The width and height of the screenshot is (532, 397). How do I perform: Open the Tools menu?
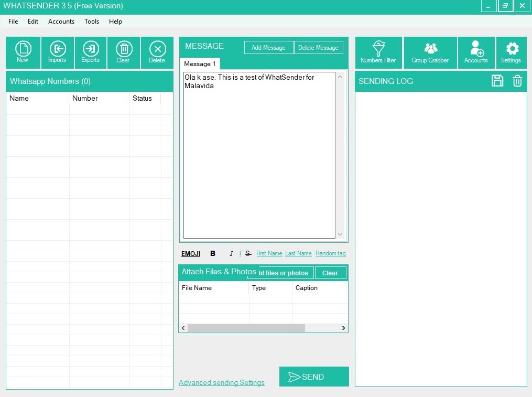point(92,22)
